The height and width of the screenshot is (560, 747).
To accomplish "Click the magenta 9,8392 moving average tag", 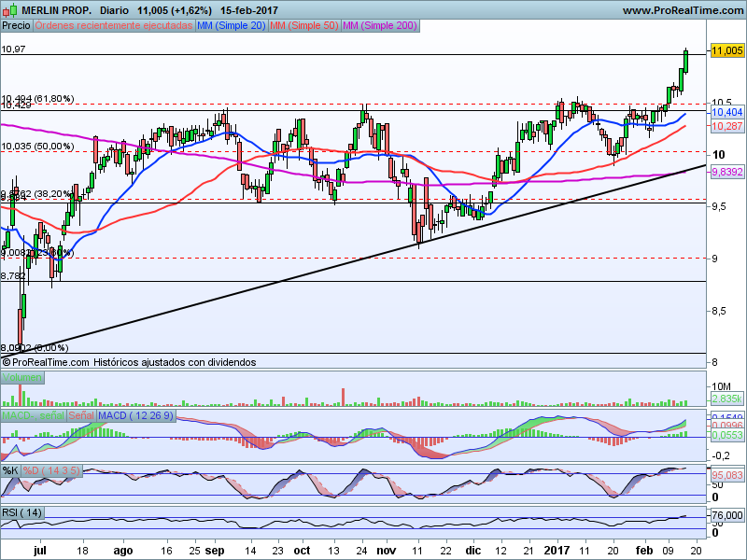I will (727, 172).
